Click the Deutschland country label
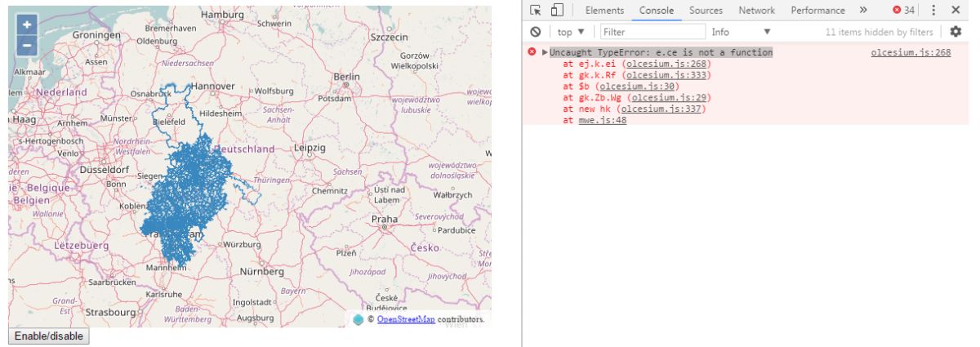This screenshot has height=347, width=980. [244, 149]
